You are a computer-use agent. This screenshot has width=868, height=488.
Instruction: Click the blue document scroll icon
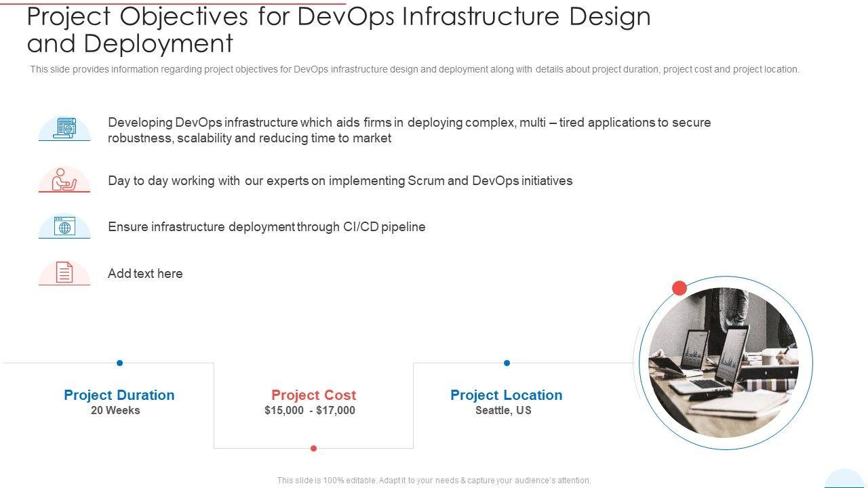point(64,128)
